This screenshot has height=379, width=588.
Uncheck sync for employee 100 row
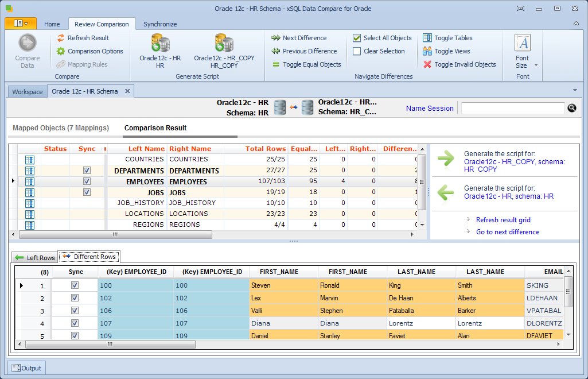point(75,285)
